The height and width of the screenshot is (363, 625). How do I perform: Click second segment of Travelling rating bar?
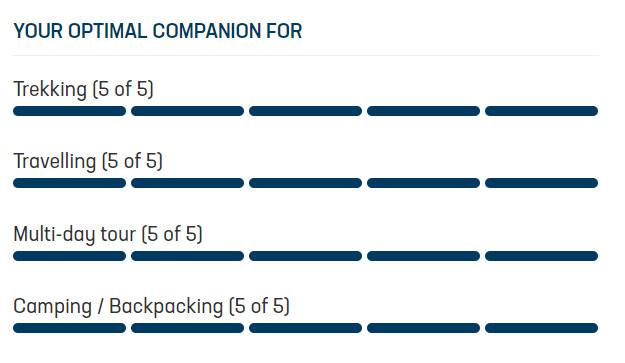187,183
